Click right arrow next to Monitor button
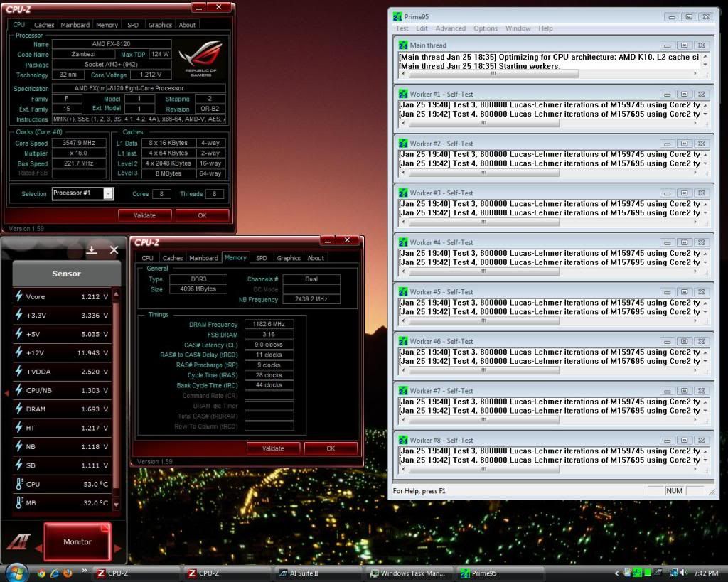This screenshot has height=582, width=728. click(x=118, y=548)
